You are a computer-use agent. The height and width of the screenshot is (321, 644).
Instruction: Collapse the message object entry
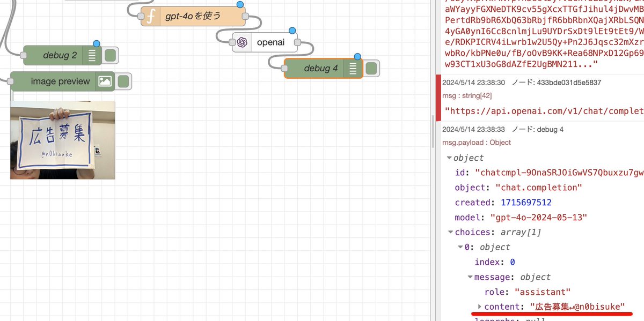[x=470, y=277]
